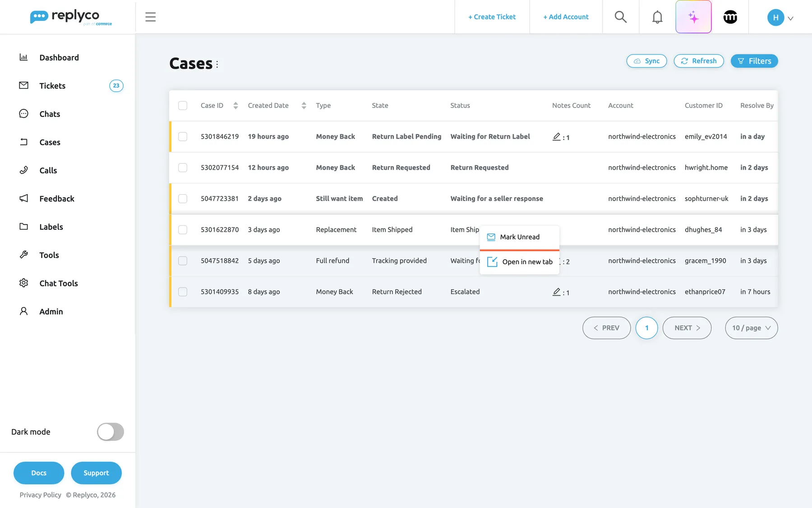Viewport: 812px width, 508px height.
Task: Select checkbox for case 5301622870
Action: (x=183, y=230)
